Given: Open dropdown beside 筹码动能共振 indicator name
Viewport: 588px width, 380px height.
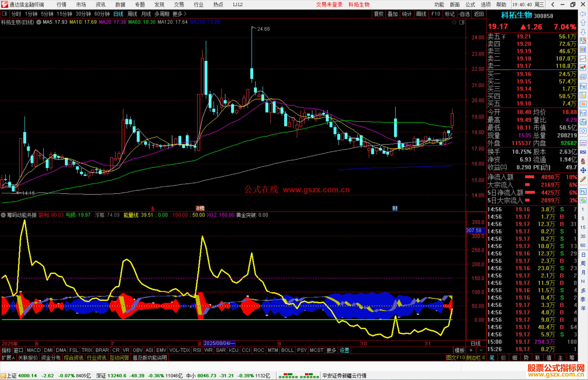Looking at the screenshot, I should tap(3, 215).
